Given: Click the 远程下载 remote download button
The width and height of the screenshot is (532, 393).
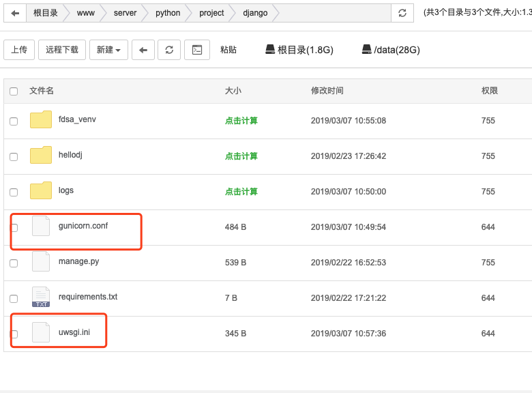Looking at the screenshot, I should coord(62,50).
